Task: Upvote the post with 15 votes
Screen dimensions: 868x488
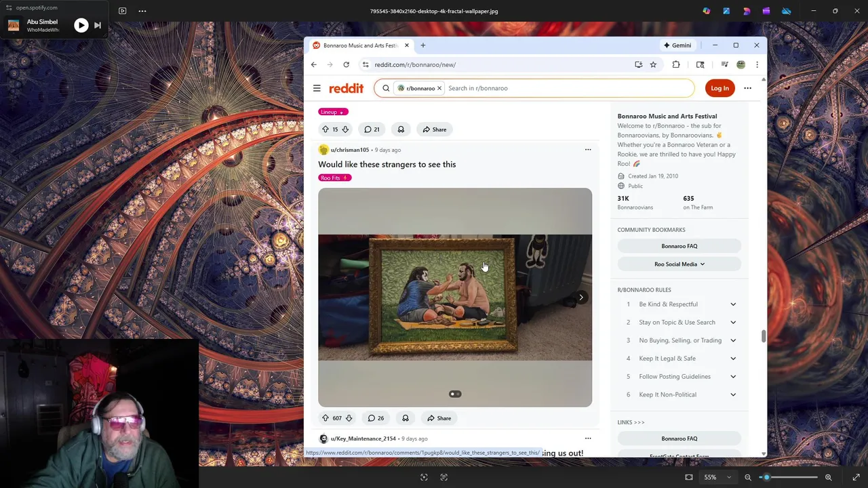Action: tap(325, 129)
